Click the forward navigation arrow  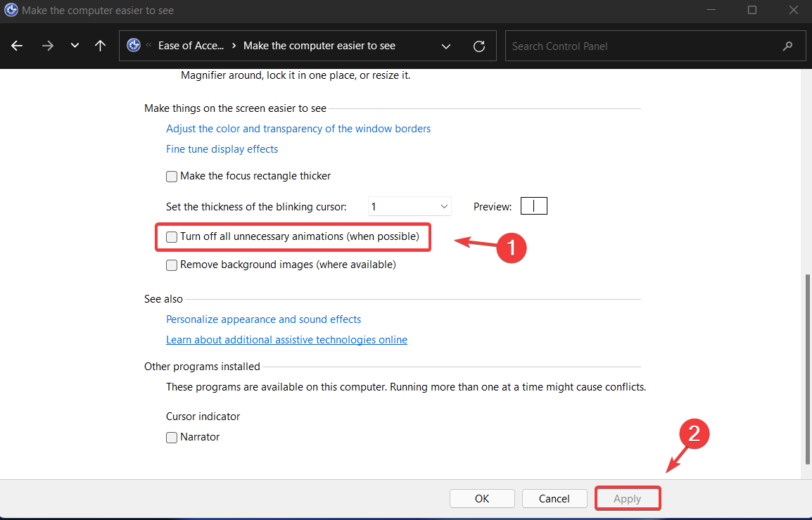47,46
